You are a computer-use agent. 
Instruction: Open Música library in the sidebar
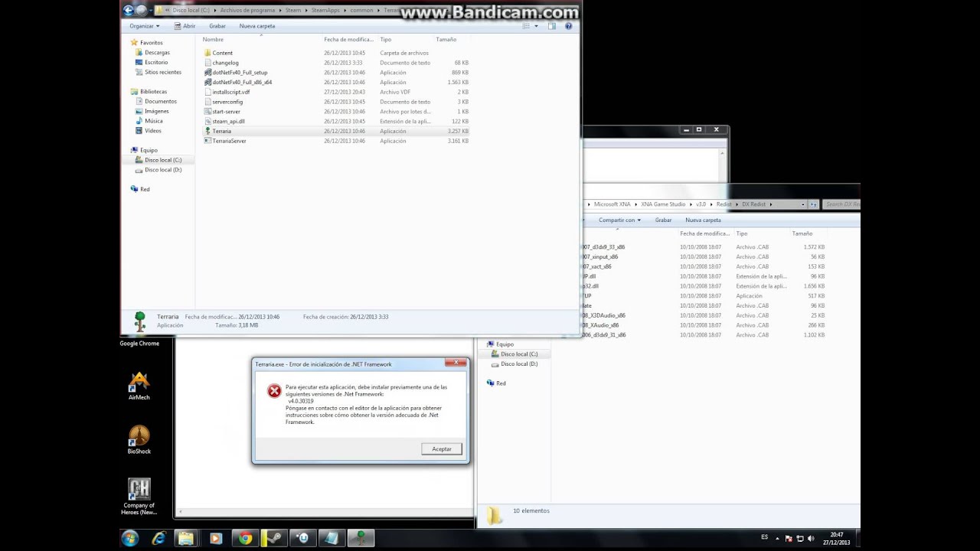153,121
